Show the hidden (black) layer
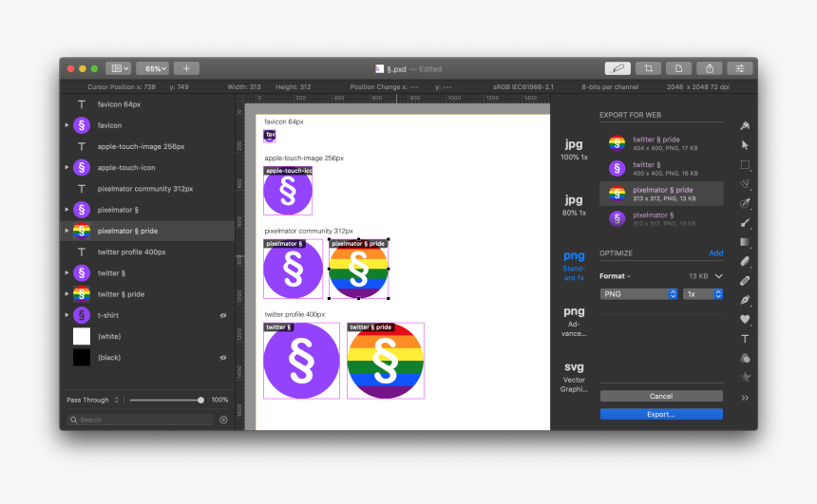Image resolution: width=817 pixels, height=504 pixels. [x=223, y=358]
